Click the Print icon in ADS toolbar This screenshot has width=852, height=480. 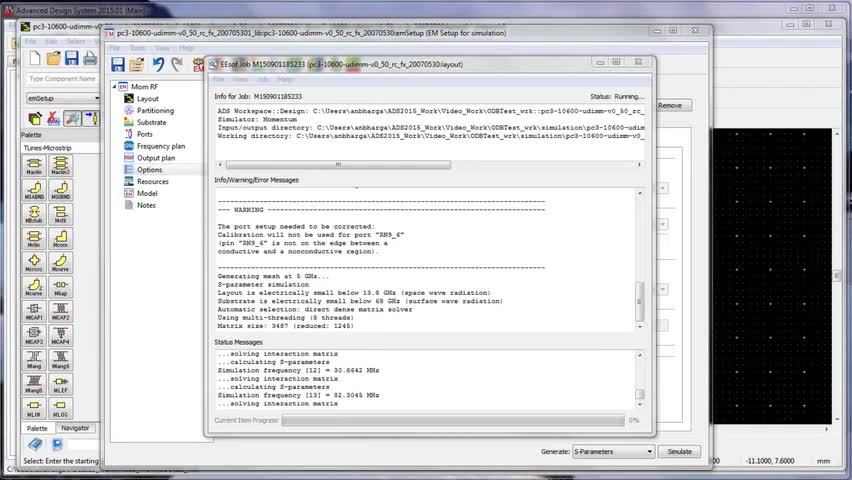(90, 58)
